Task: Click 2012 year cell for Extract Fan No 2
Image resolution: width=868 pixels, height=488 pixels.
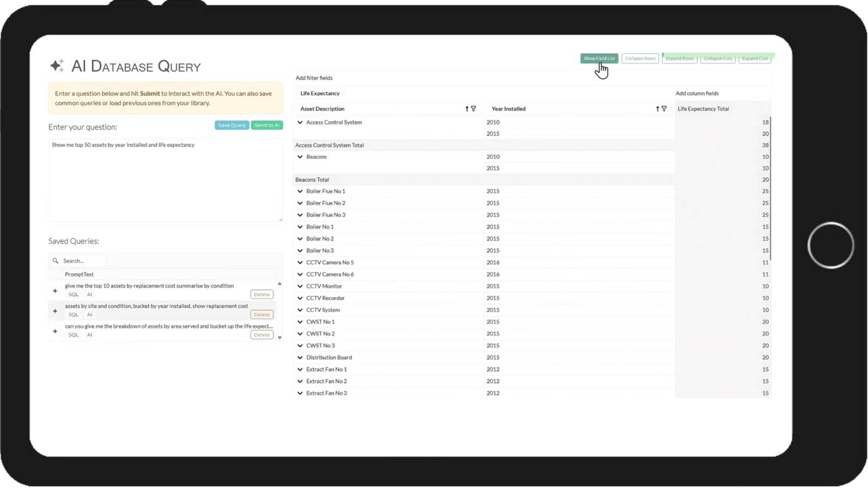Action: coord(579,381)
